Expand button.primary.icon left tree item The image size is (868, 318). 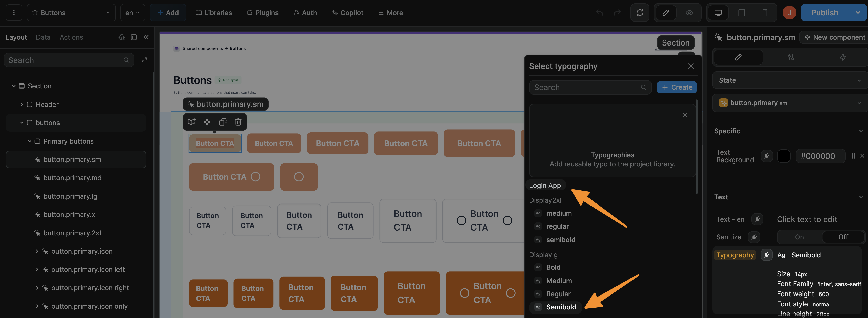coord(37,269)
